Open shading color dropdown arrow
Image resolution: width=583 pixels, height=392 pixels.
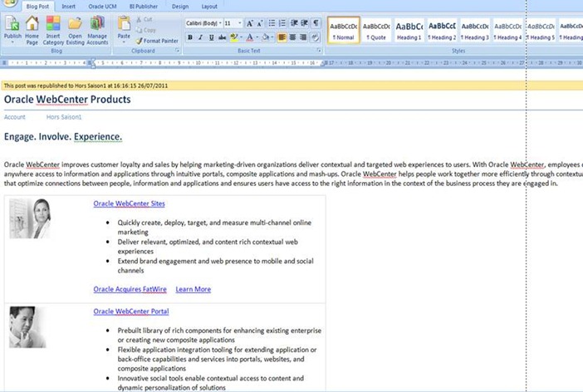[x=272, y=37]
